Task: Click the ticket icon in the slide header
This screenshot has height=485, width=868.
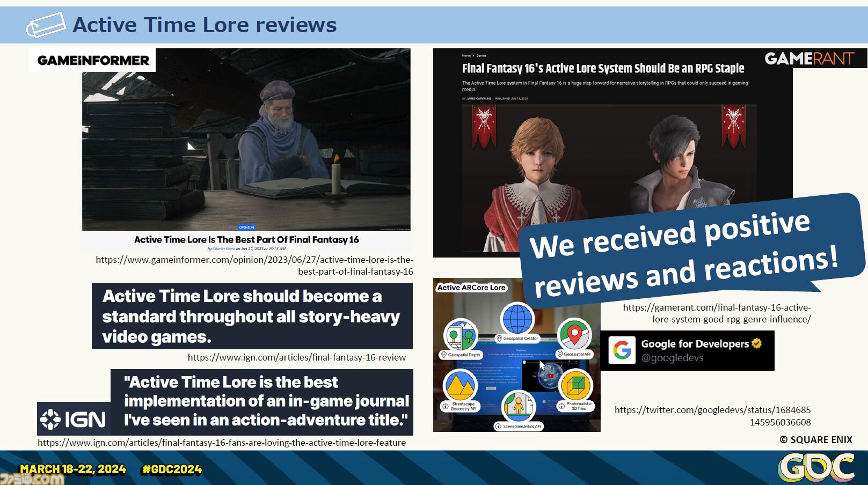Action: coord(46,25)
